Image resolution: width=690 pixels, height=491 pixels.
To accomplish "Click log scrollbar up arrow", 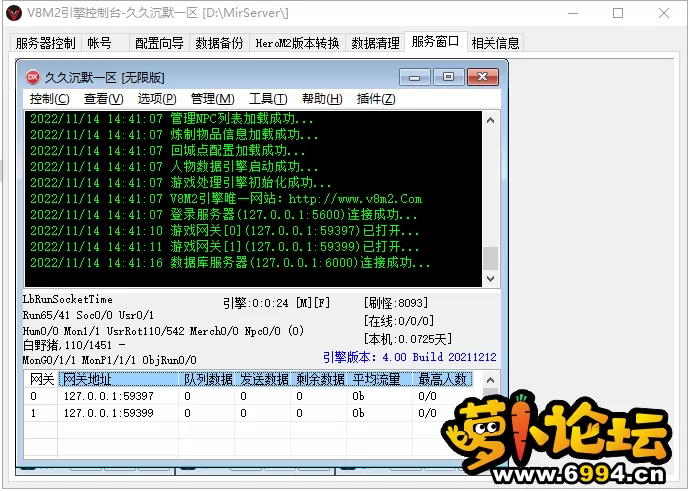I will 491,120.
